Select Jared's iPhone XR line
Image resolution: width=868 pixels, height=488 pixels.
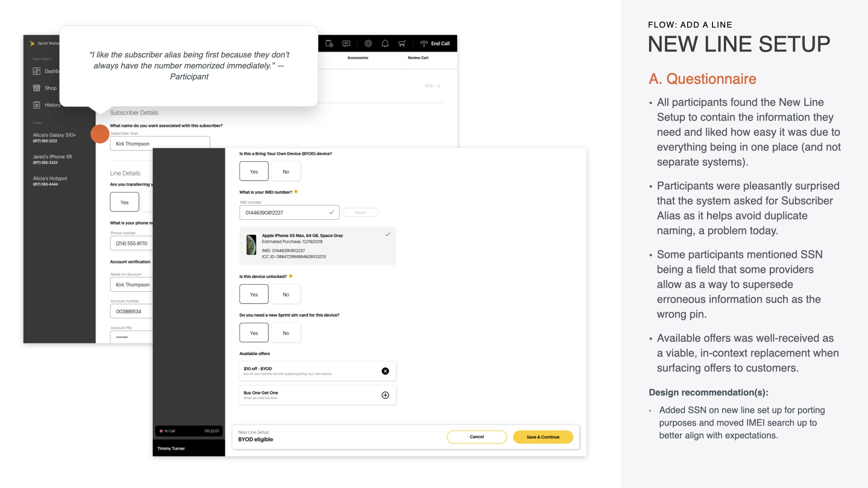point(52,159)
